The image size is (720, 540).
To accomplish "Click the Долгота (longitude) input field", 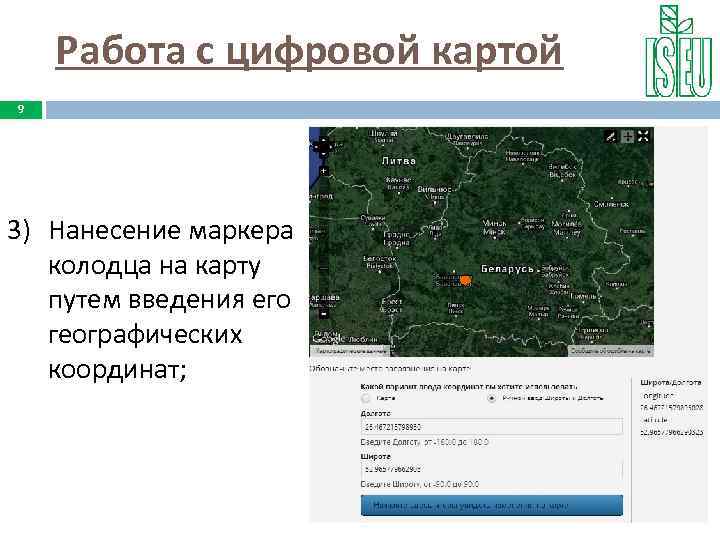I will click(491, 427).
